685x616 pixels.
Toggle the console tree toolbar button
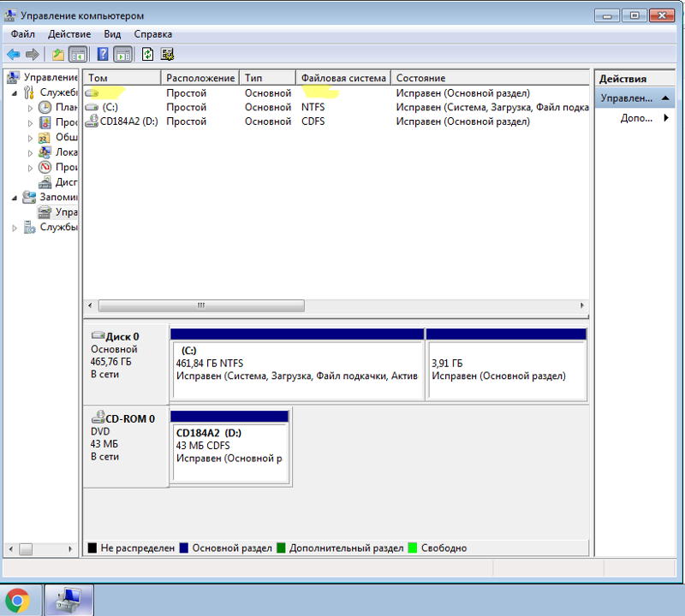click(79, 55)
